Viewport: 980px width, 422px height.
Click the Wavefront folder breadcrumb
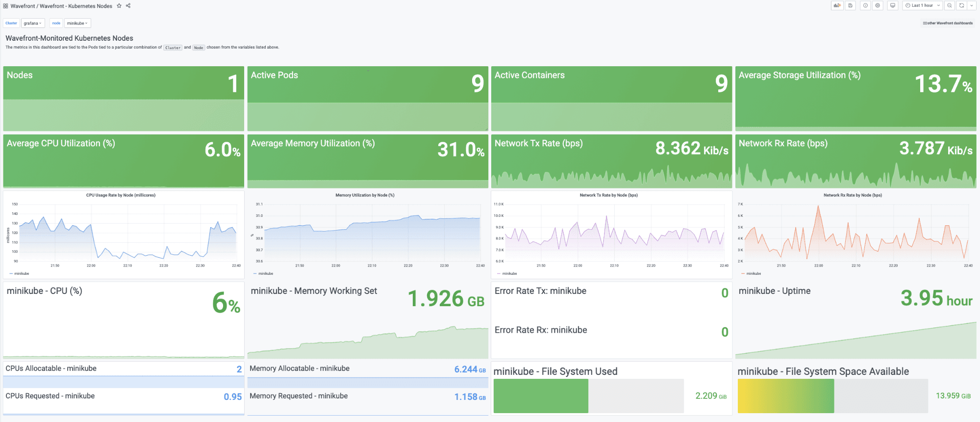pos(23,6)
